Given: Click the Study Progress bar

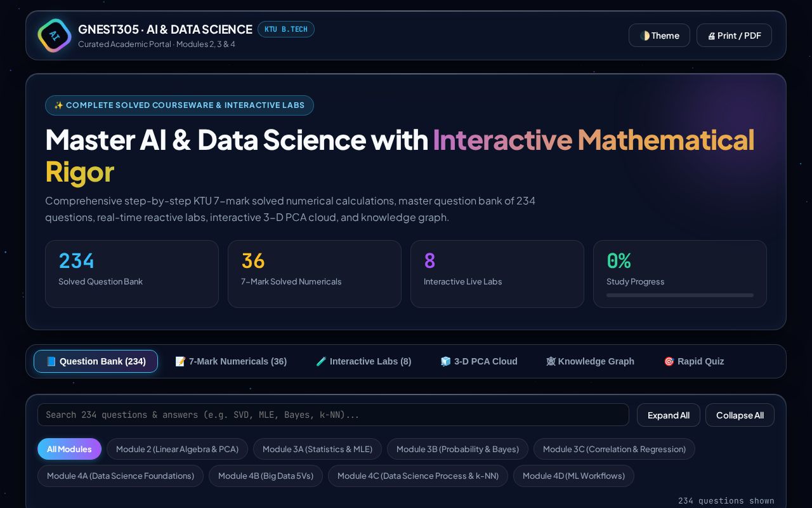Looking at the screenshot, I should pyautogui.click(x=680, y=295).
